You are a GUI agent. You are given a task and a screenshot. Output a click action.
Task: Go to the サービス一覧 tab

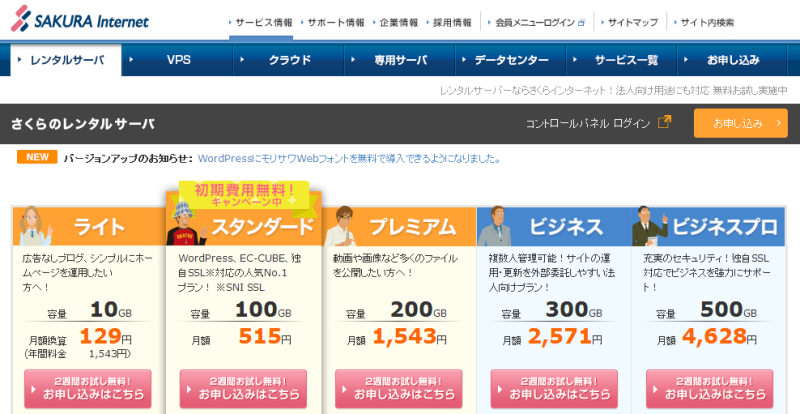(626, 60)
